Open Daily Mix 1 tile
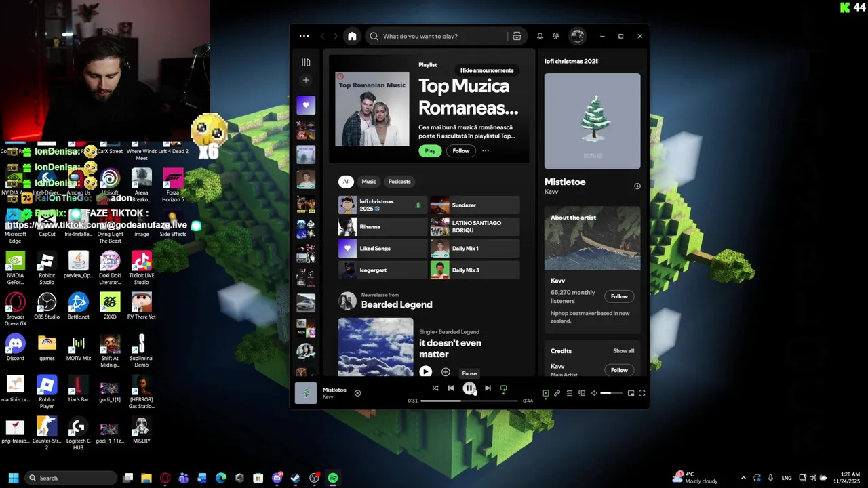The height and width of the screenshot is (488, 868). pyautogui.click(x=475, y=249)
